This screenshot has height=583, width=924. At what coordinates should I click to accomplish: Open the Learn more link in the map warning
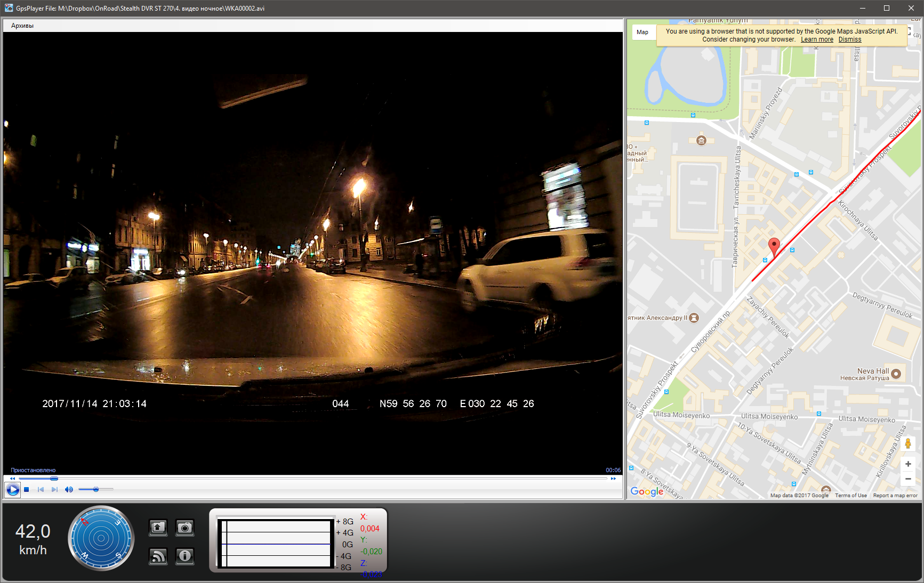pyautogui.click(x=817, y=39)
